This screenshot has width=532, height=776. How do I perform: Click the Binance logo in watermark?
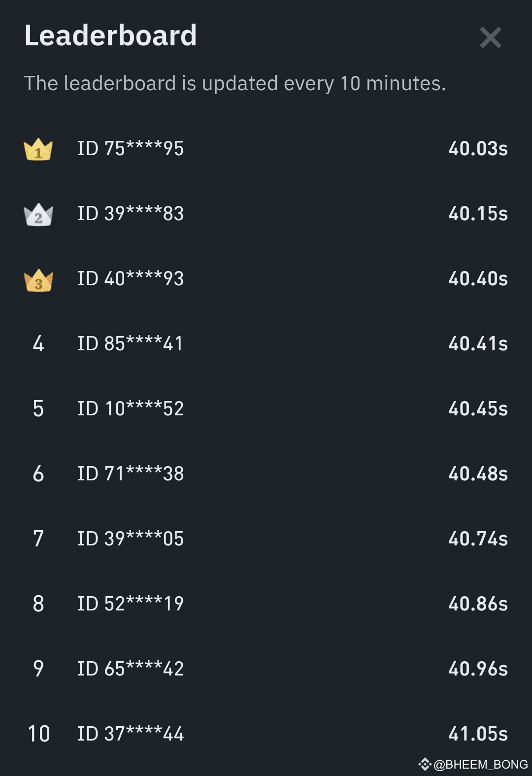425,764
